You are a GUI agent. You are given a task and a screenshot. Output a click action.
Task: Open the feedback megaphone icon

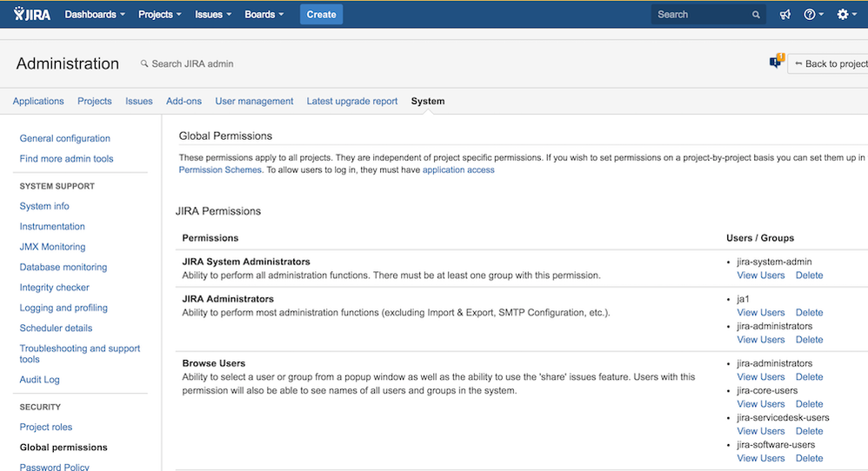(785, 15)
